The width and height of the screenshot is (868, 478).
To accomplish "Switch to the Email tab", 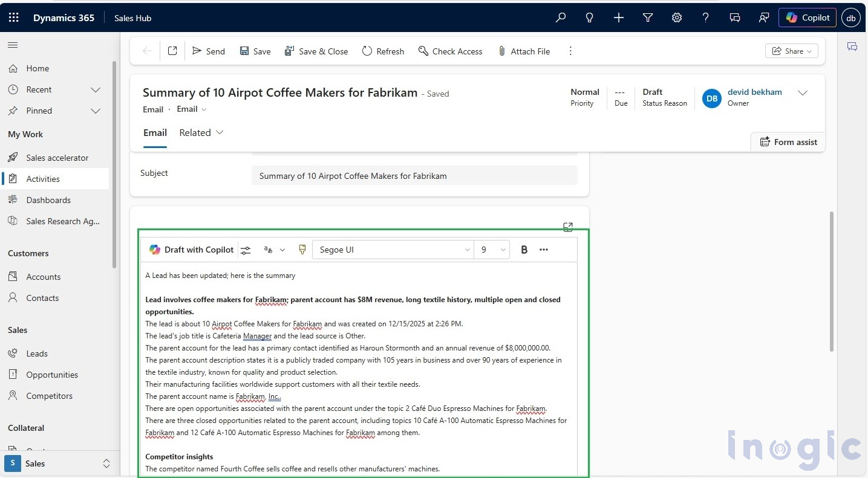I will click(x=155, y=132).
